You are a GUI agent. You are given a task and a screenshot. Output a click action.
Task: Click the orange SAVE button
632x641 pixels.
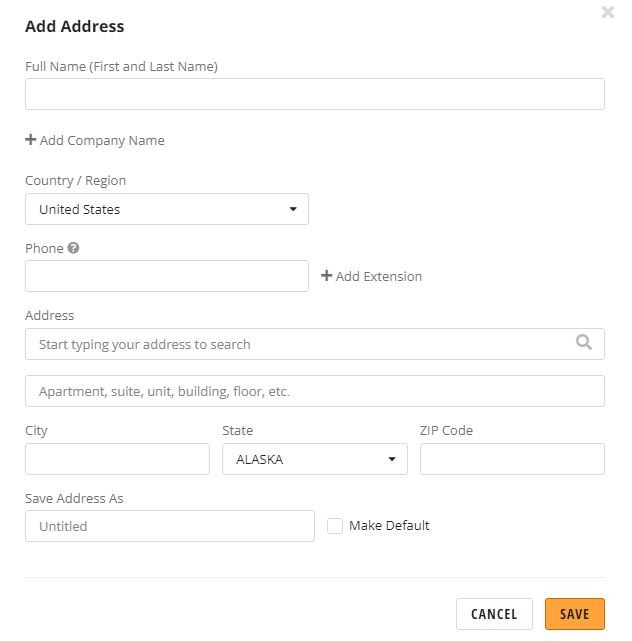pos(574,614)
